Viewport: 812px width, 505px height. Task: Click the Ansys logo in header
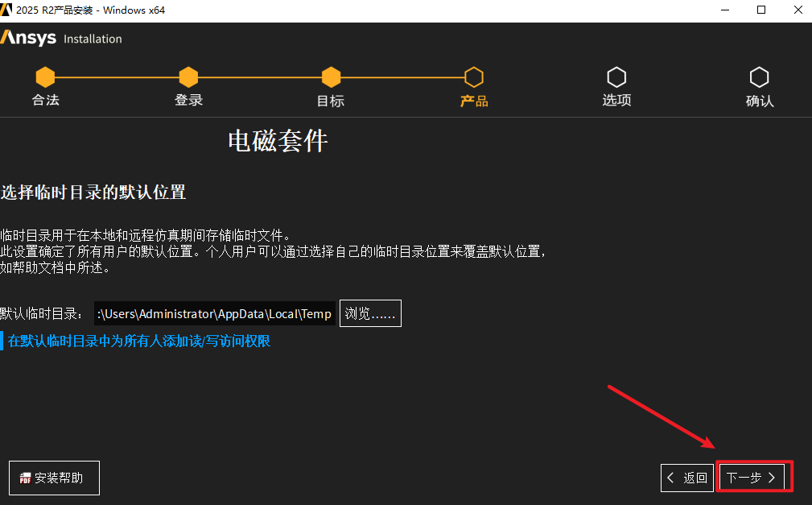point(28,38)
